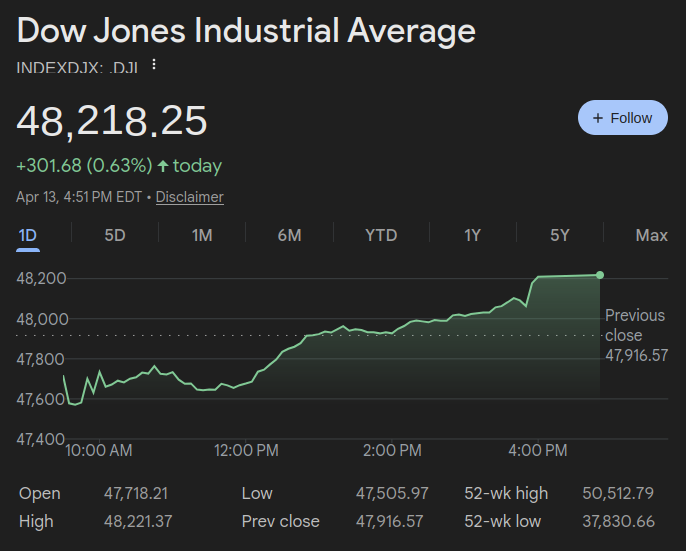Switch to the 5D chart tab
This screenshot has height=551, width=686.
(x=115, y=235)
